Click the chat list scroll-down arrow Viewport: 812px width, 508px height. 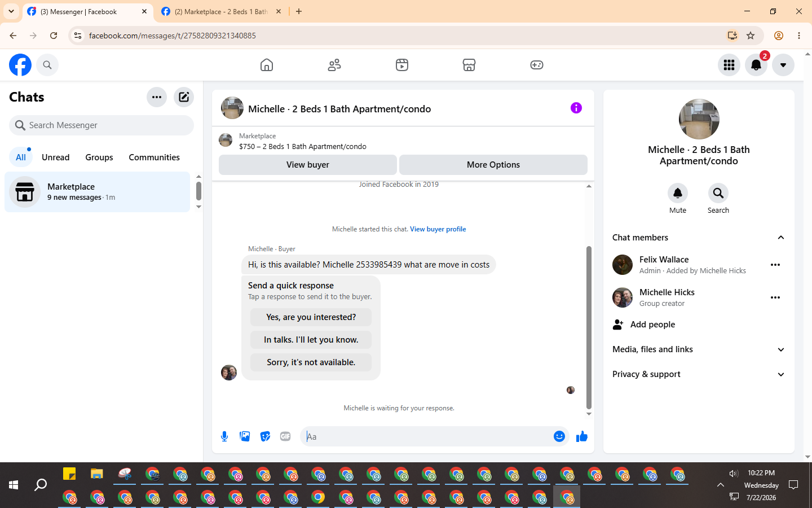click(198, 207)
